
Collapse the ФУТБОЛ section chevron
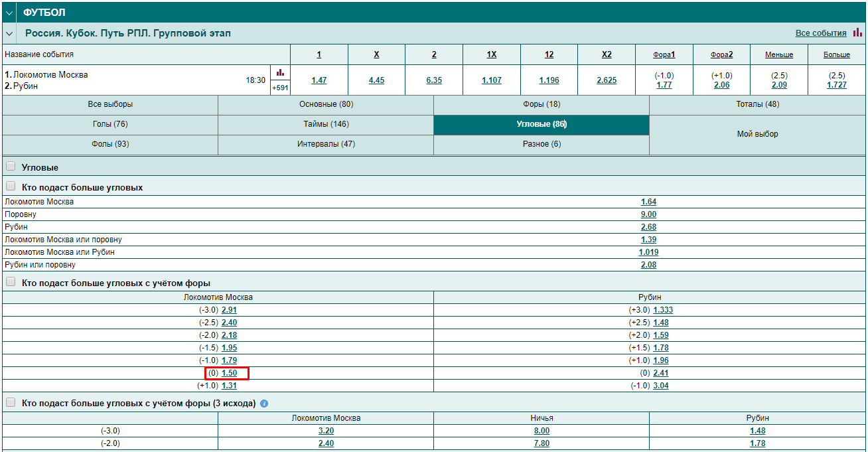(x=9, y=12)
